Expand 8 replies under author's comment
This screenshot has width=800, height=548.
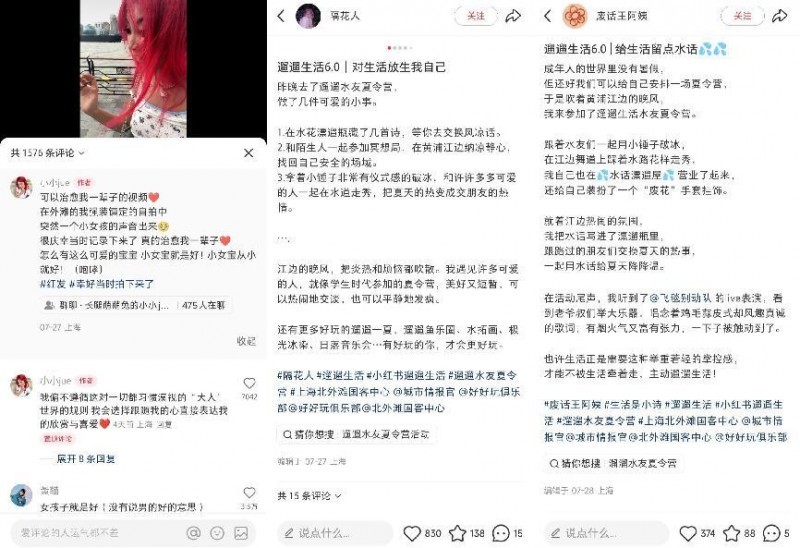click(85, 459)
